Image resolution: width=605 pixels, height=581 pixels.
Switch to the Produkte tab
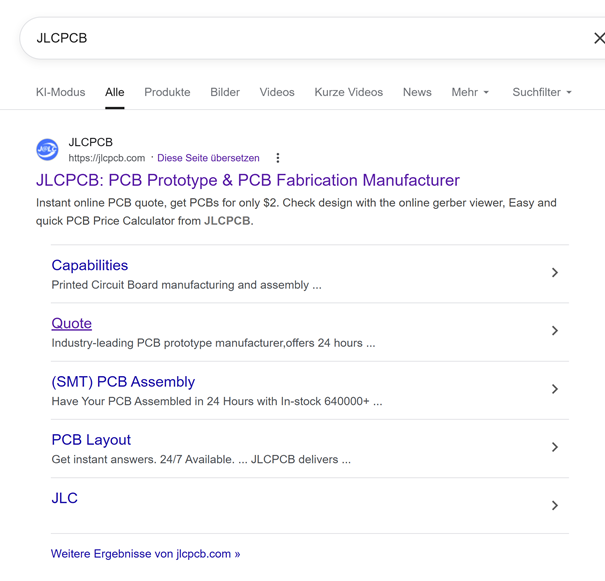(x=167, y=92)
